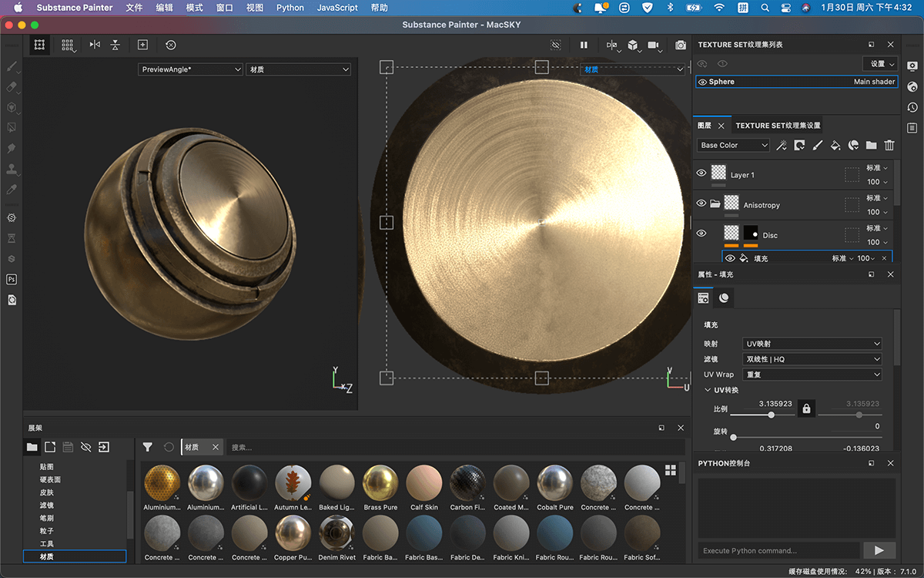
Task: Open the 3D viewport 材质 mode dropdown
Action: pyautogui.click(x=298, y=69)
